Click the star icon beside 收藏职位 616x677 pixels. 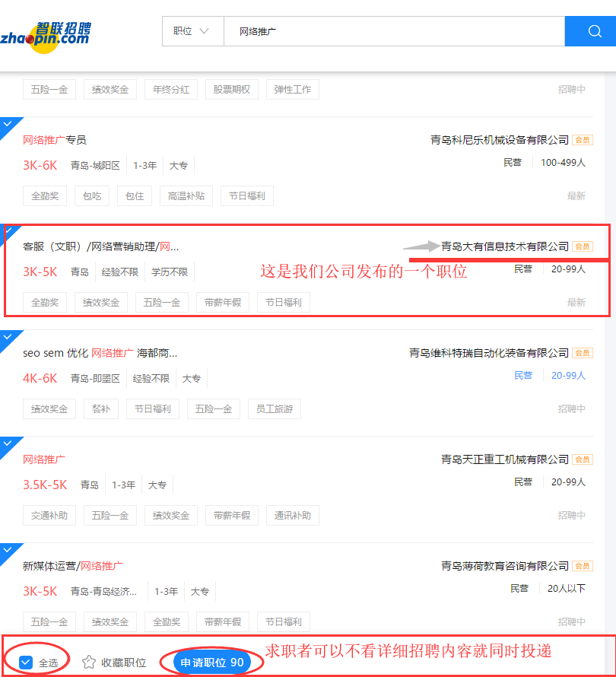click(x=89, y=662)
